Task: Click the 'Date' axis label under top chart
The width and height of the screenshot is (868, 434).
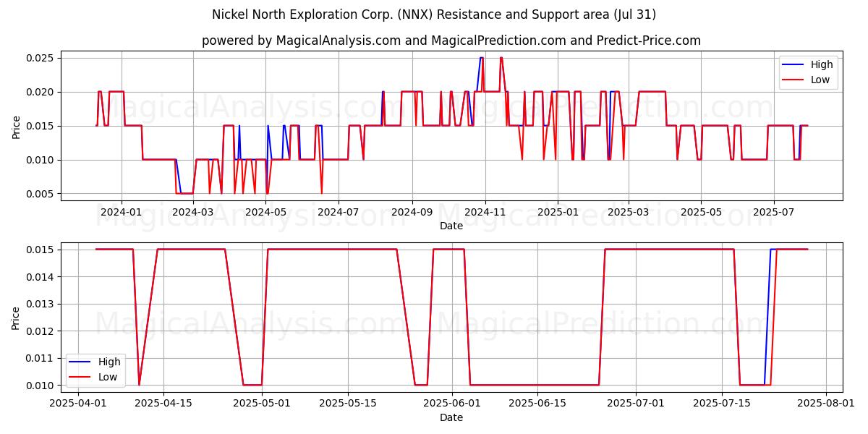Action: tap(451, 226)
